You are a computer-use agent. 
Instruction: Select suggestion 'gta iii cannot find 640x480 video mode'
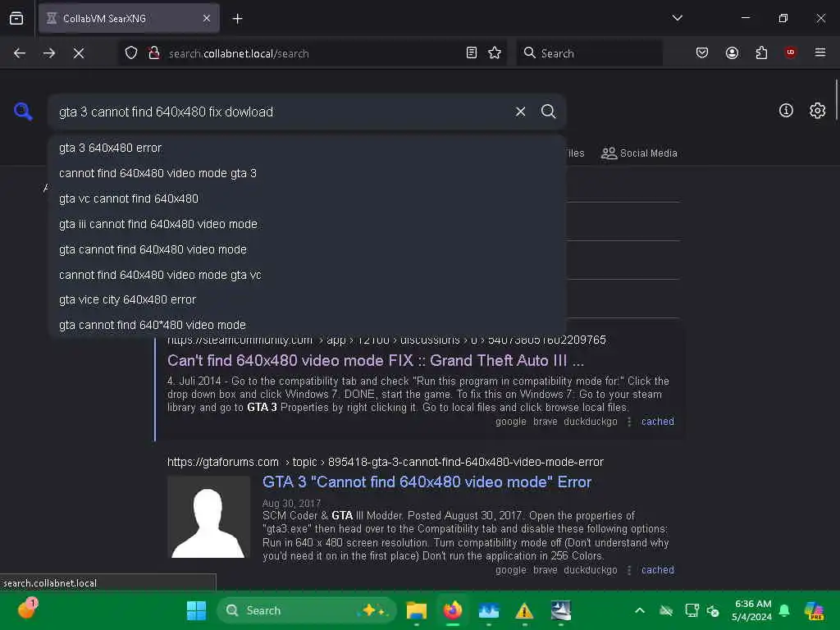[x=307, y=224]
